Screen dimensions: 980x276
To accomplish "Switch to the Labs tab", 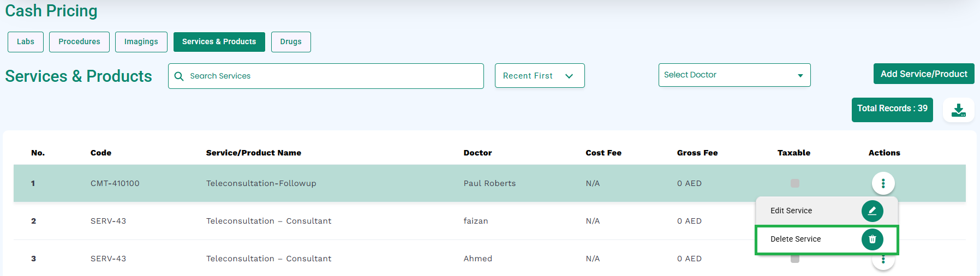I will click(x=26, y=42).
